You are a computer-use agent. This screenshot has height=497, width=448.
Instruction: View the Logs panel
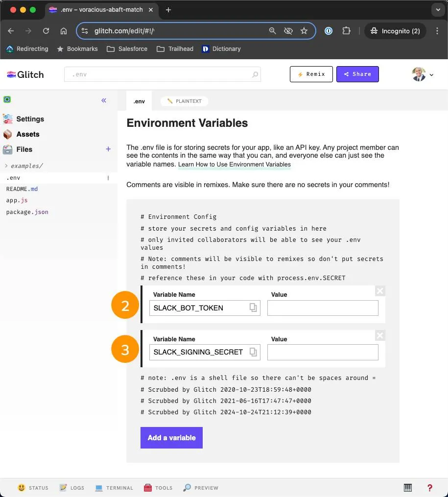(71, 488)
